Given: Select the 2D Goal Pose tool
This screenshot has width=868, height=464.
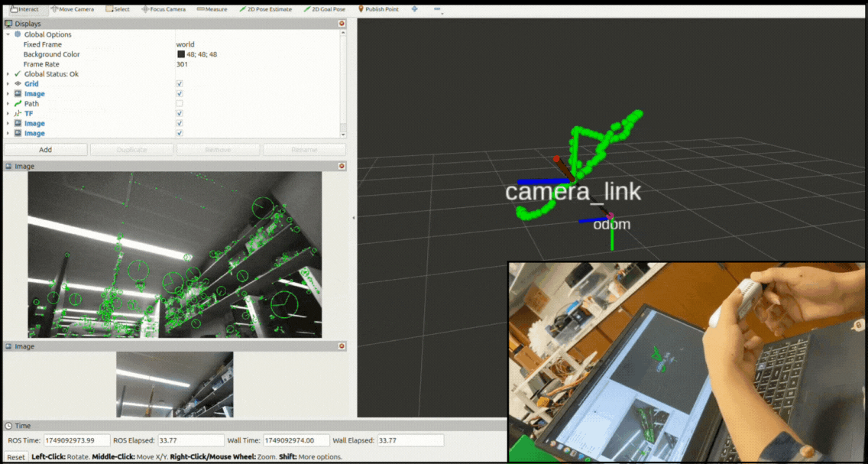Looking at the screenshot, I should click(x=325, y=9).
